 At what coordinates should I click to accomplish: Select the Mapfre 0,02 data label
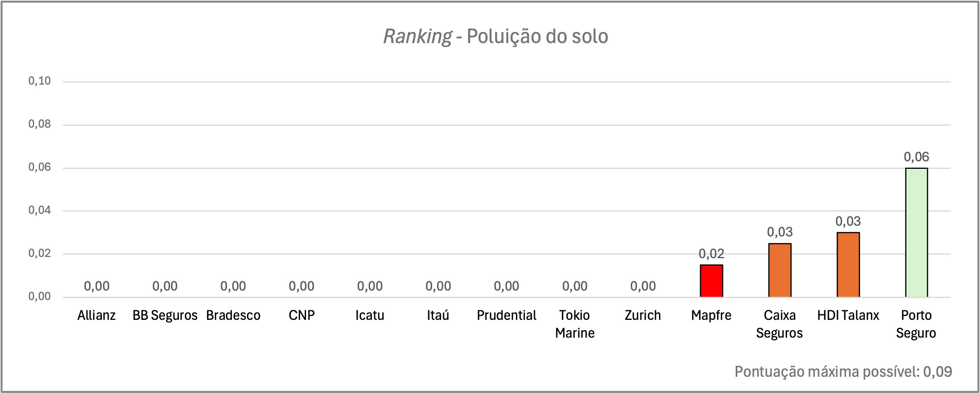[711, 253]
